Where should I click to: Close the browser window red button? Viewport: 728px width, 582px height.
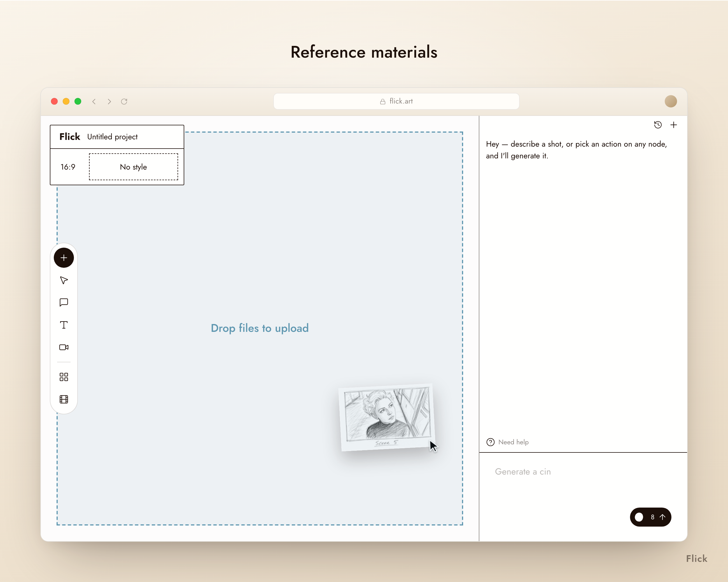click(x=54, y=101)
